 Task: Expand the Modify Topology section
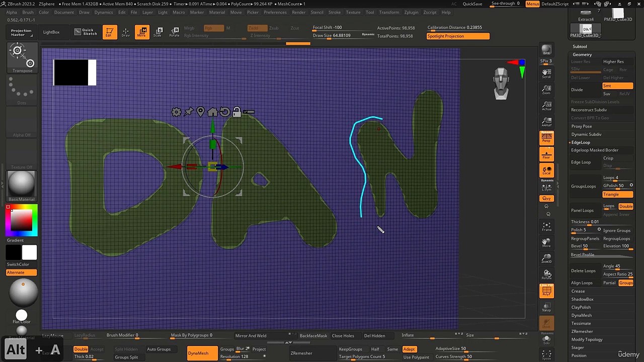tap(587, 339)
